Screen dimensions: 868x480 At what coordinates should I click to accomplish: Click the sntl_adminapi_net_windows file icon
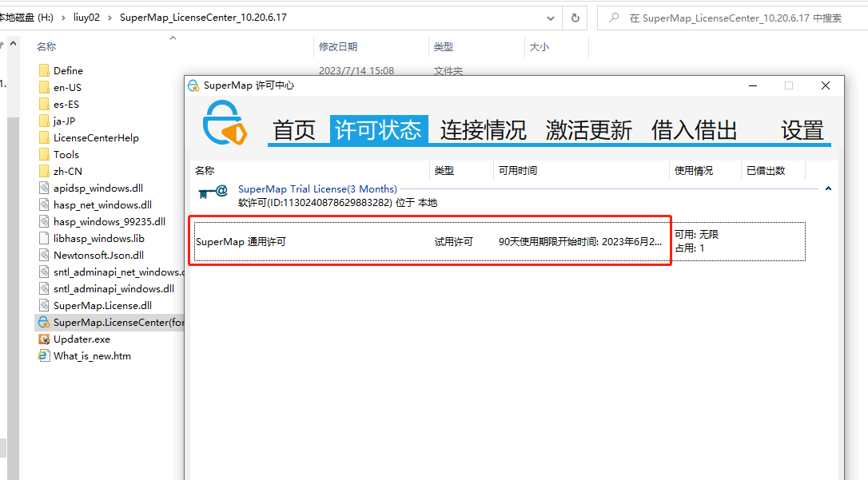click(x=44, y=272)
